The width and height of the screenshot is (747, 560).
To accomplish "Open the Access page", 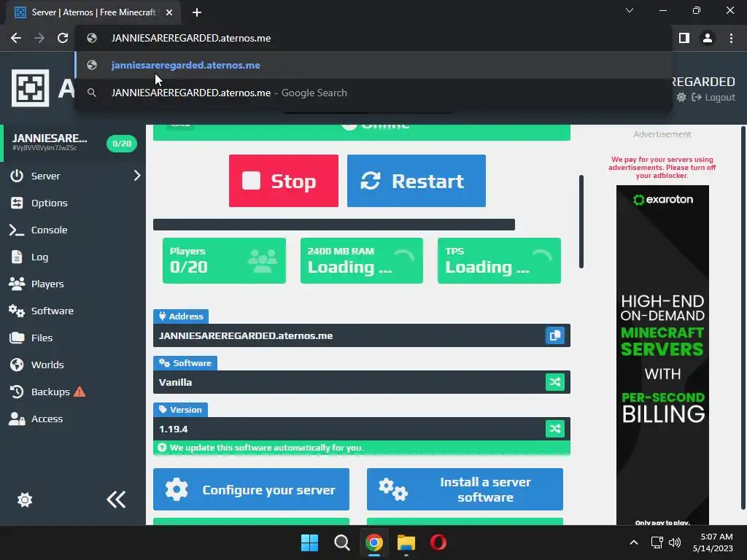I will [47, 419].
